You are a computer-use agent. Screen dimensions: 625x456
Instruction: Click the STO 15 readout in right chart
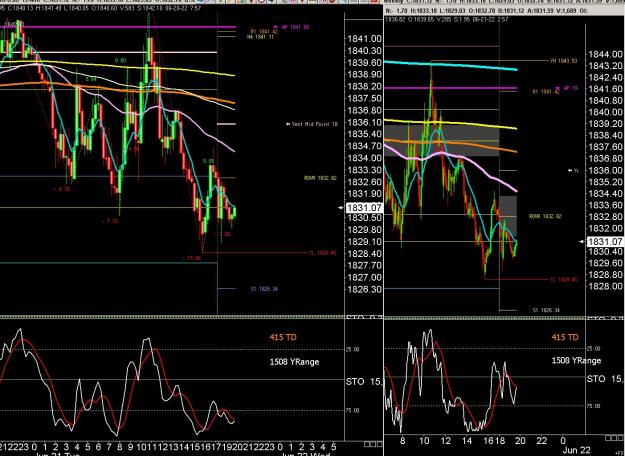(x=605, y=379)
